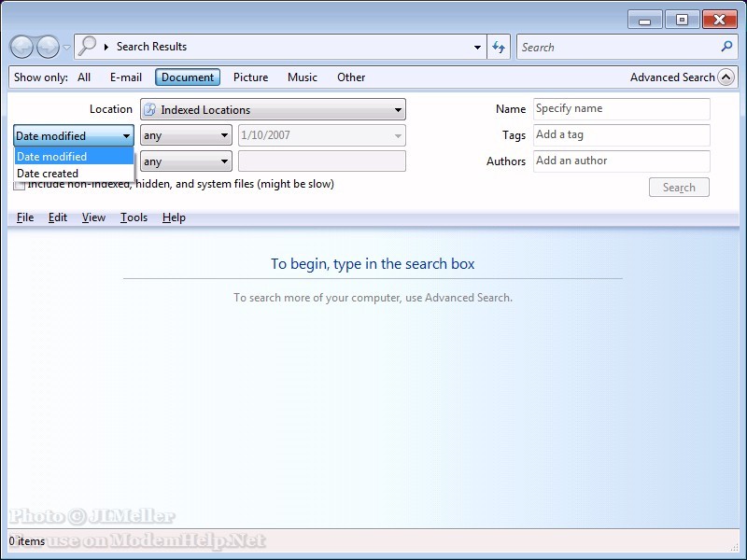Screen dimensions: 747x560
Task: Click the '0 items' status bar text
Action: point(27,541)
